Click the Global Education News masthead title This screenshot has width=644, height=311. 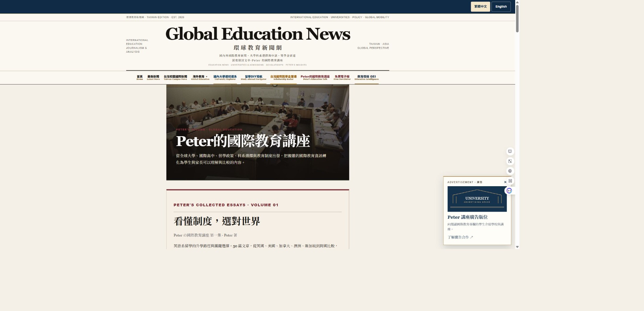point(258,34)
